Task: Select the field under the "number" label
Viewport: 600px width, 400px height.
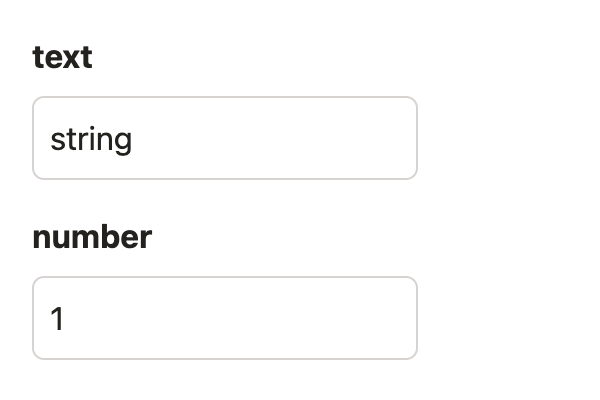Action: click(x=224, y=318)
